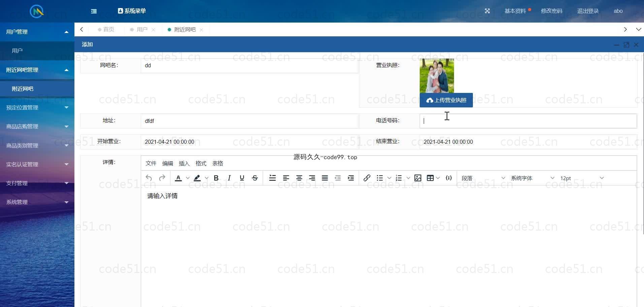
Task: Insert a hyperlink
Action: click(367, 178)
